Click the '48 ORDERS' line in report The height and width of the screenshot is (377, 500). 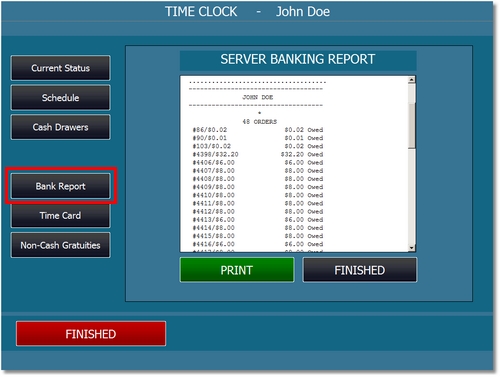pyautogui.click(x=260, y=122)
